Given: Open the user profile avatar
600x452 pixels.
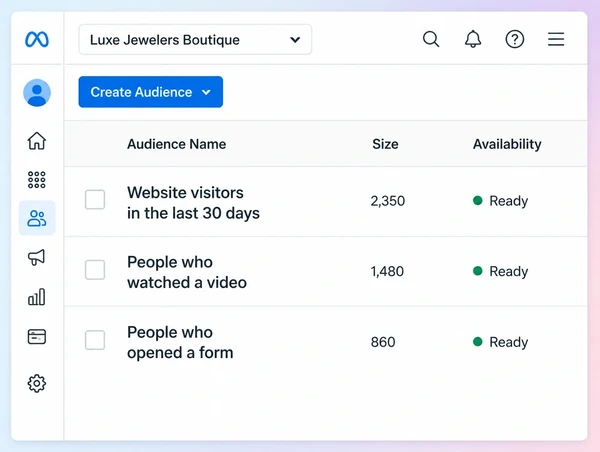Looking at the screenshot, I should coord(37,93).
